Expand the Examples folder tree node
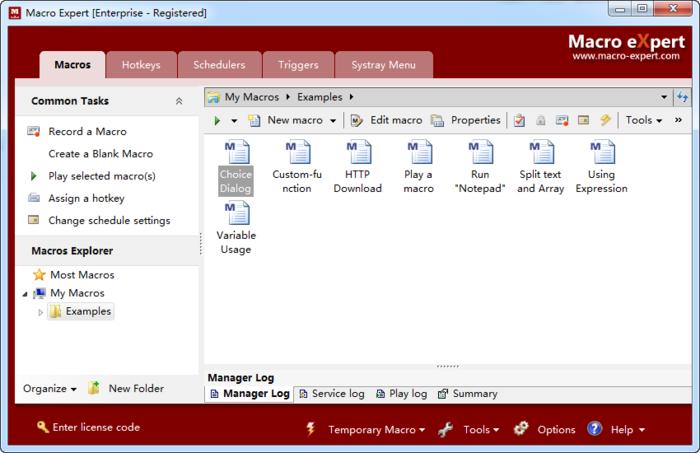This screenshot has width=700, height=453. point(41,312)
